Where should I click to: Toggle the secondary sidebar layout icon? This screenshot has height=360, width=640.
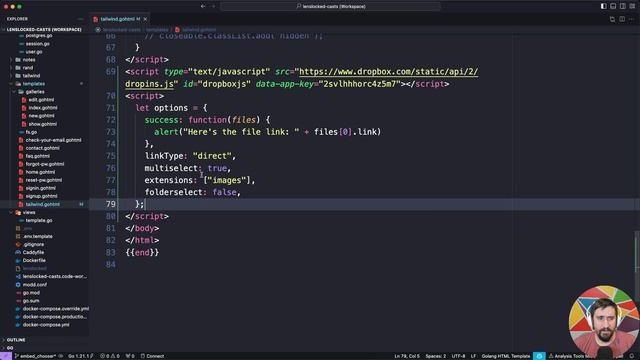(622, 6)
